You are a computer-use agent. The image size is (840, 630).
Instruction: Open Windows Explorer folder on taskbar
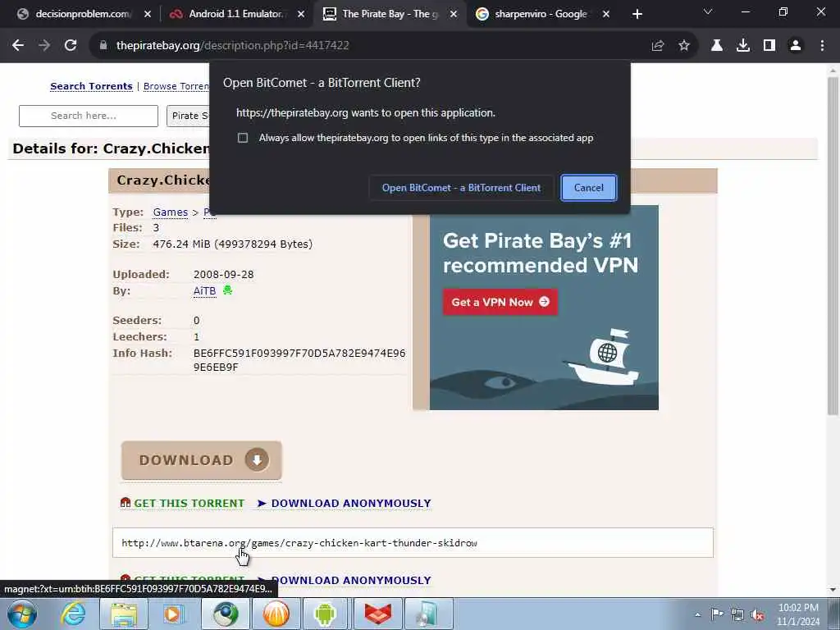click(x=124, y=614)
